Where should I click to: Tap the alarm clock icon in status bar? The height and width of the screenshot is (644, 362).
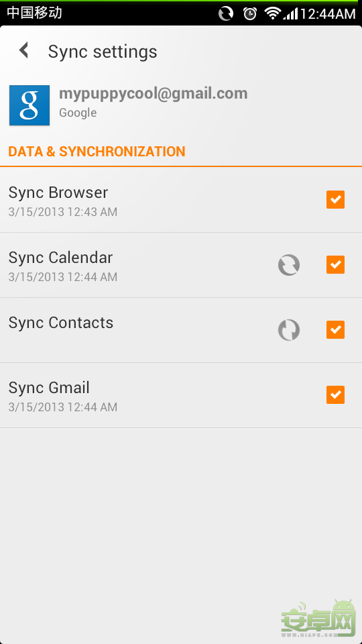[x=250, y=13]
